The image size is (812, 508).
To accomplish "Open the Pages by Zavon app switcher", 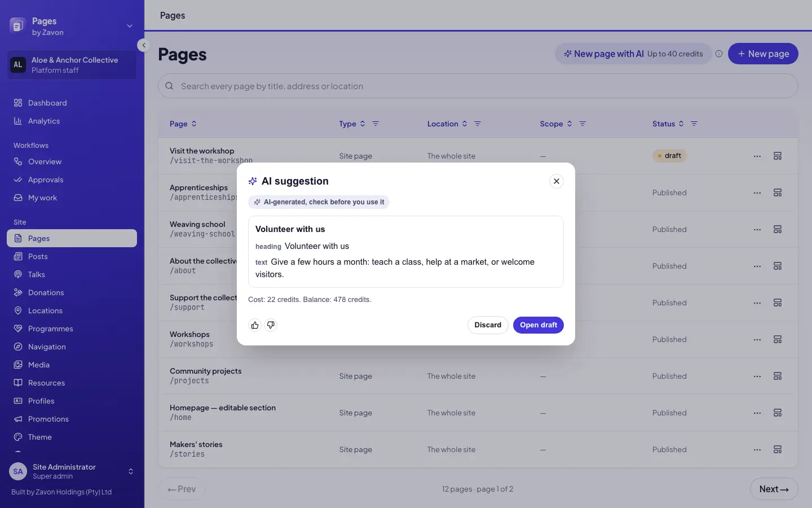I will [x=72, y=26].
